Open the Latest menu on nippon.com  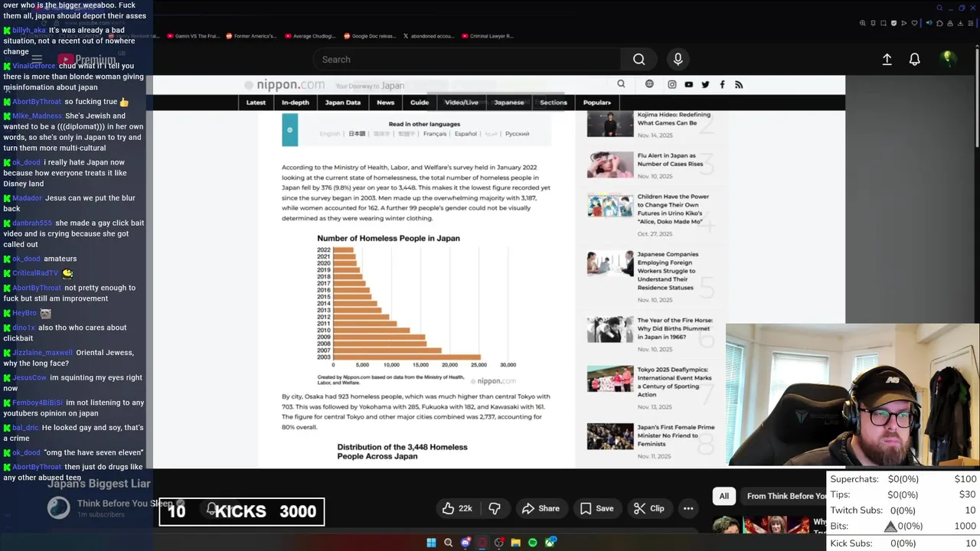(x=256, y=102)
